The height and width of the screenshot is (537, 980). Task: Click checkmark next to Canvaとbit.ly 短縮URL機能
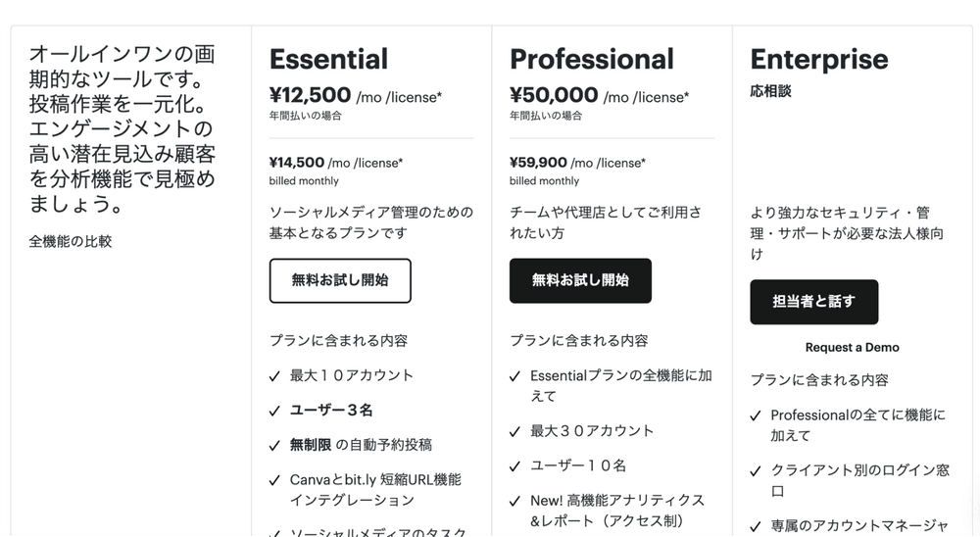click(x=275, y=480)
